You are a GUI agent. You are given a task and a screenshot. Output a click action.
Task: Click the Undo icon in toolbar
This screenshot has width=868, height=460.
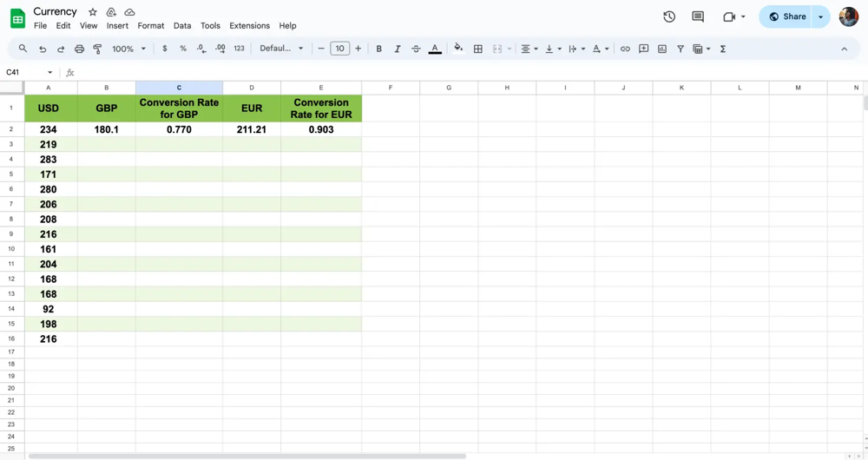click(x=42, y=49)
